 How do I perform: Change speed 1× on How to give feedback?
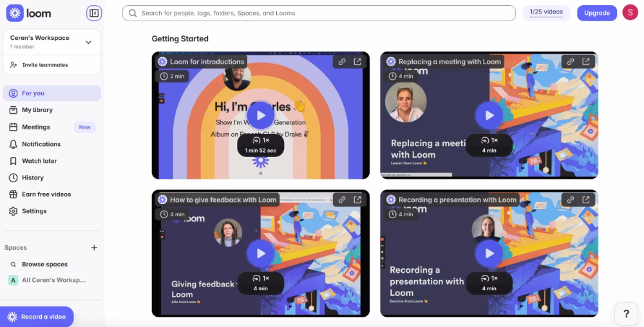pyautogui.click(x=261, y=279)
